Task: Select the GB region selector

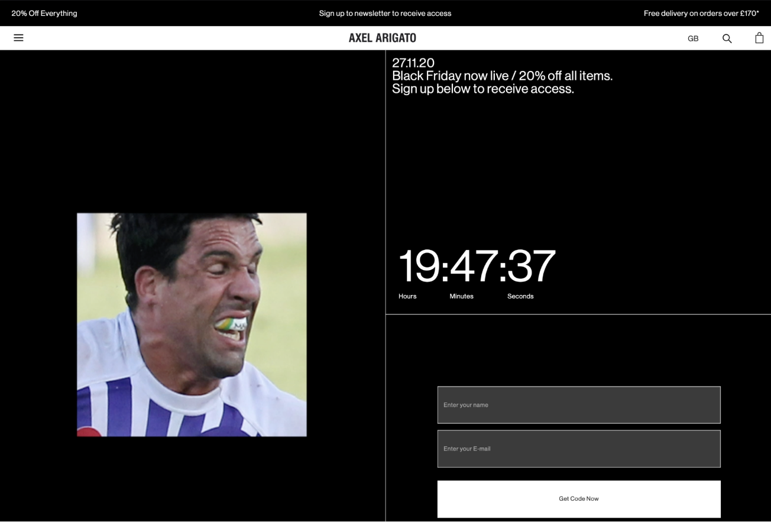Action: (x=693, y=38)
